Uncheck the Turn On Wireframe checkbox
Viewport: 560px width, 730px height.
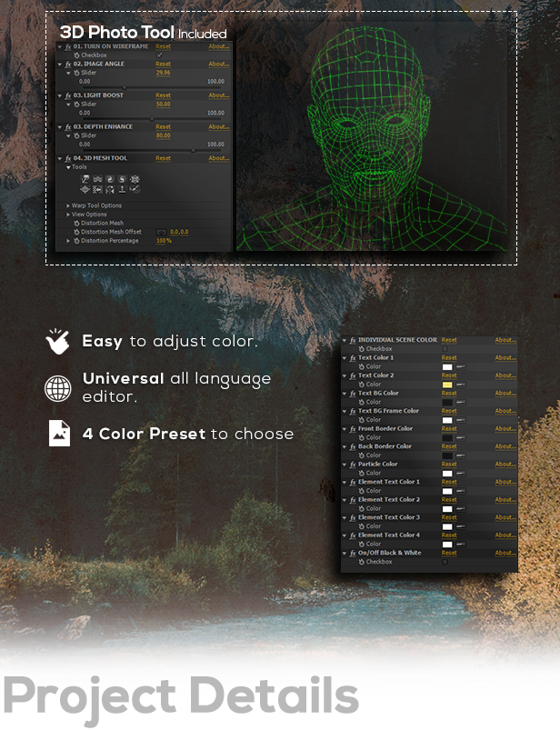coord(160,55)
